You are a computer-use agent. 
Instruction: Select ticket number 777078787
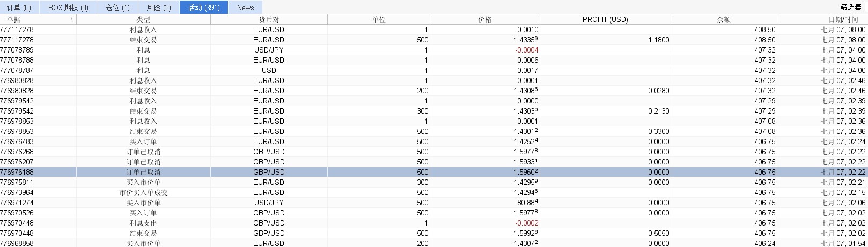[17, 70]
